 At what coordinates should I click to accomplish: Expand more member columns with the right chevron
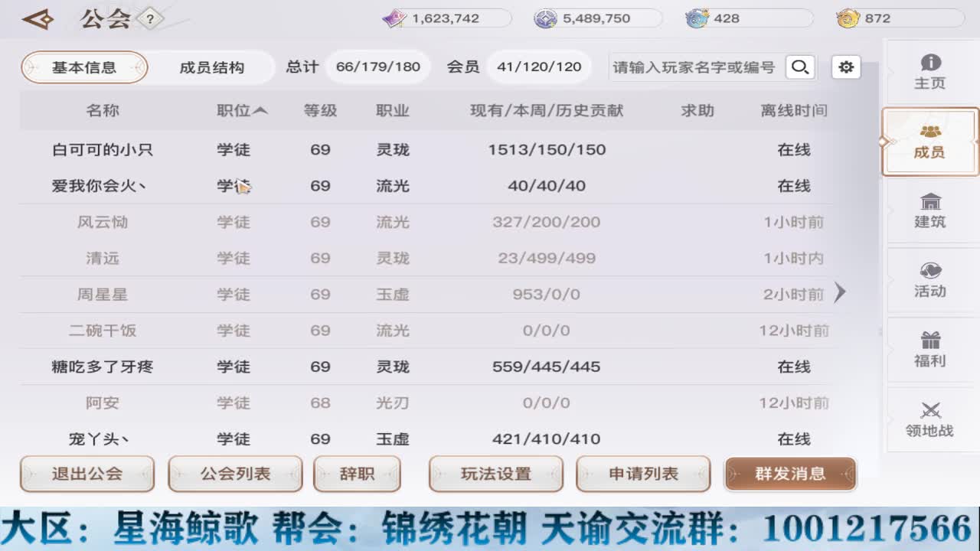point(841,292)
